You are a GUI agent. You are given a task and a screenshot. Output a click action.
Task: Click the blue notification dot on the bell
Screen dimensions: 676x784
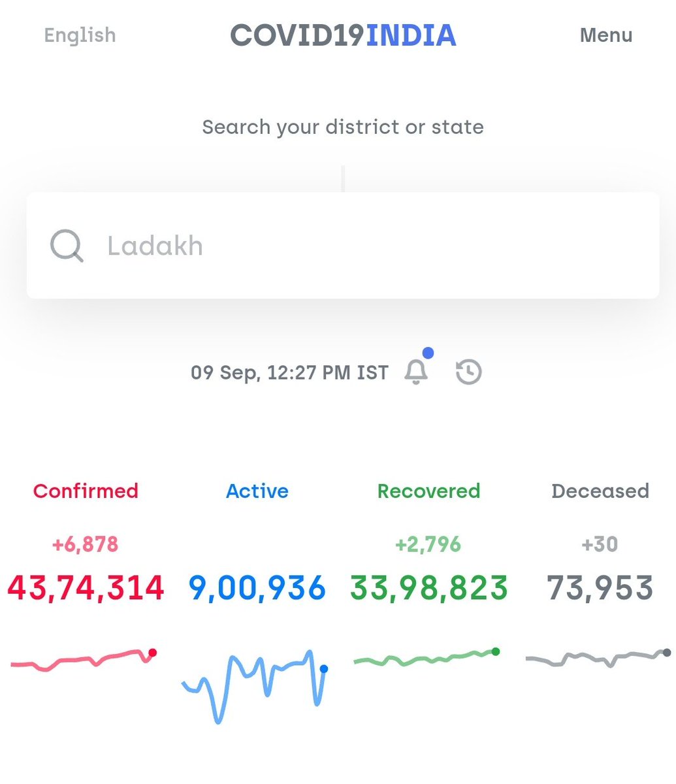428,353
